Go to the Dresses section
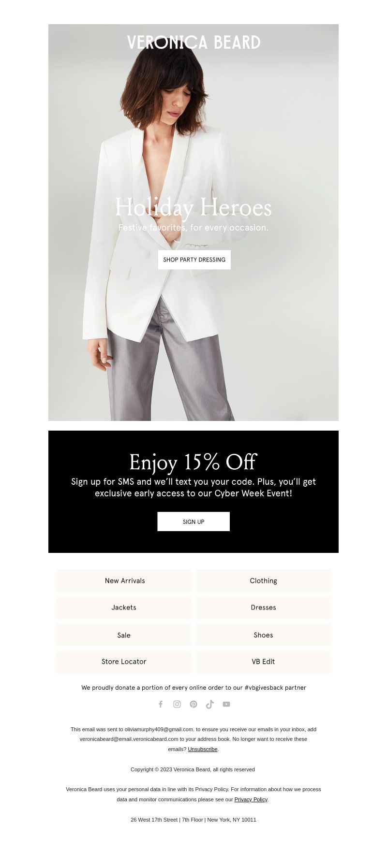Screen dimensions: 387x868 tap(264, 608)
